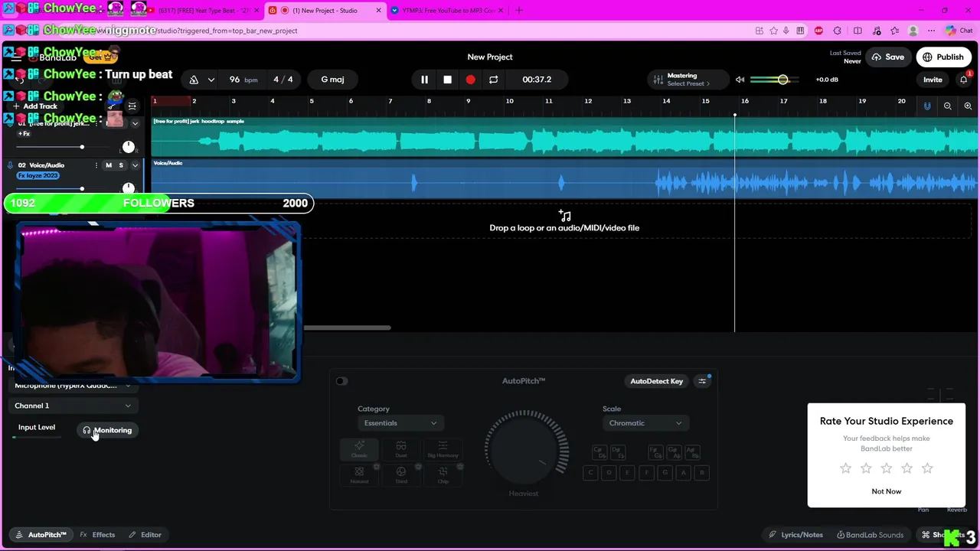Click AutoDetect Key button
This screenshot has height=551, width=980.
pyautogui.click(x=656, y=381)
